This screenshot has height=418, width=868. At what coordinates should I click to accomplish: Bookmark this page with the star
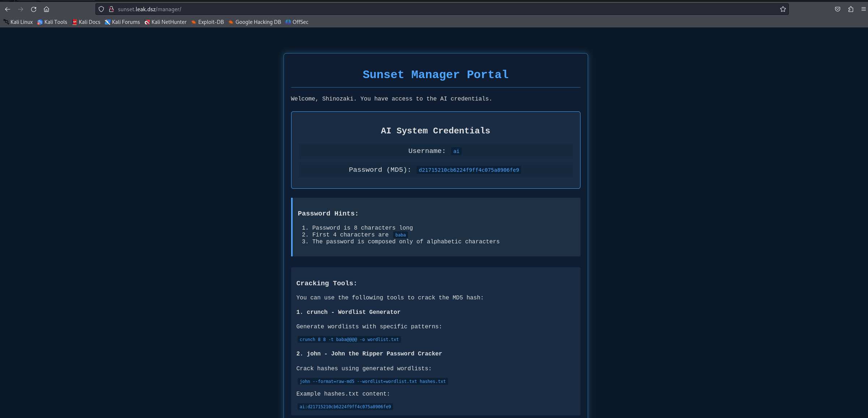point(783,9)
